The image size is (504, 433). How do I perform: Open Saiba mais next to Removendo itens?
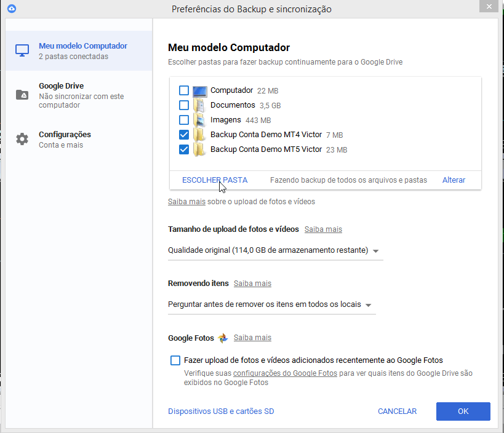click(x=252, y=284)
